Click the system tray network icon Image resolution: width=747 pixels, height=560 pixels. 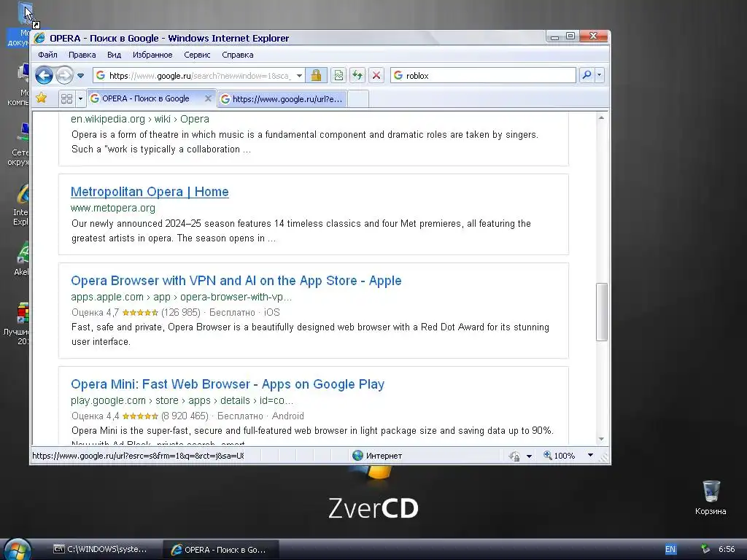[705, 549]
